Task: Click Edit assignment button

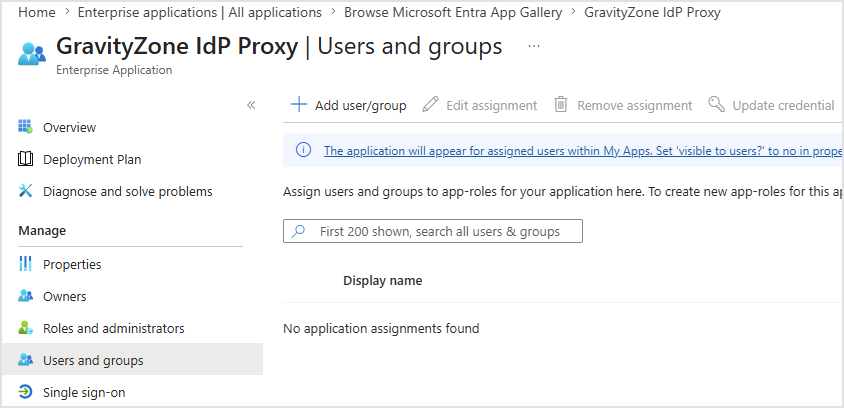Action: (x=480, y=105)
